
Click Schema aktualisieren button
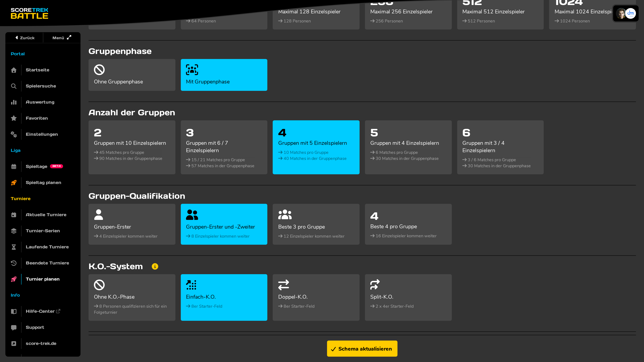[362, 349]
